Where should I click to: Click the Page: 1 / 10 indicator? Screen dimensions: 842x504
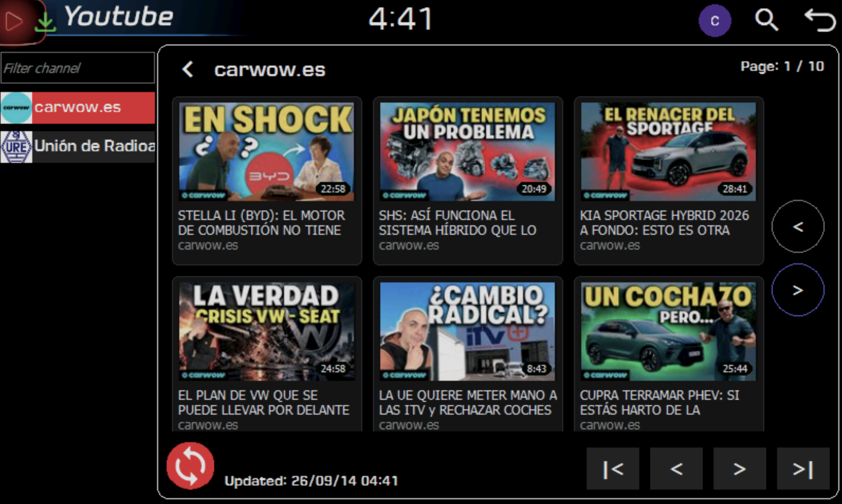[x=782, y=66]
